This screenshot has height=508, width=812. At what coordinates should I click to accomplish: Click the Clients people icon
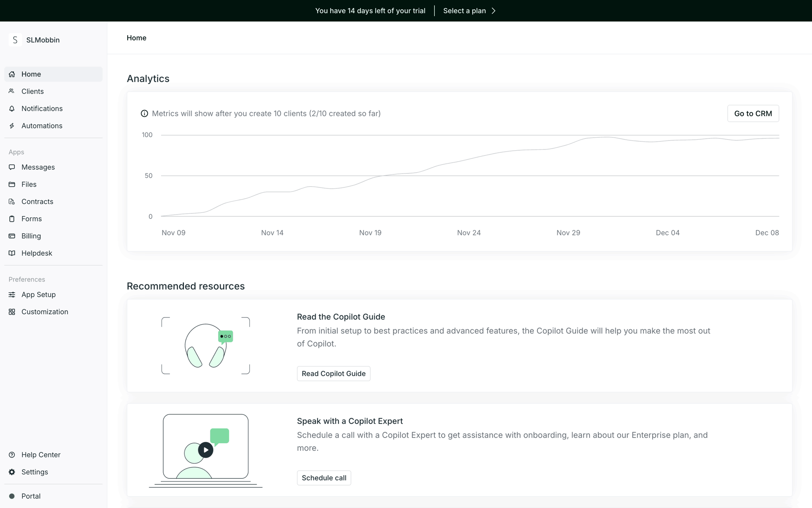point(12,91)
